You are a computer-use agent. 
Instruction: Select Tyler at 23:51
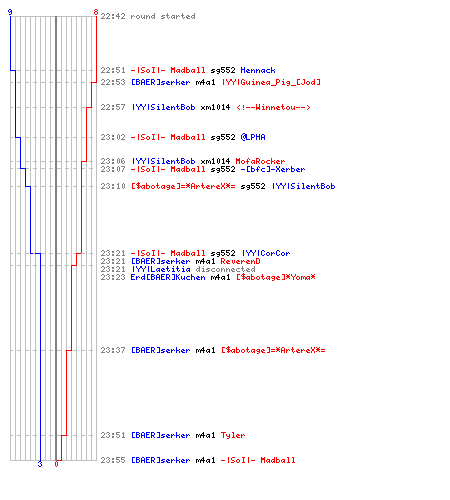(233, 435)
